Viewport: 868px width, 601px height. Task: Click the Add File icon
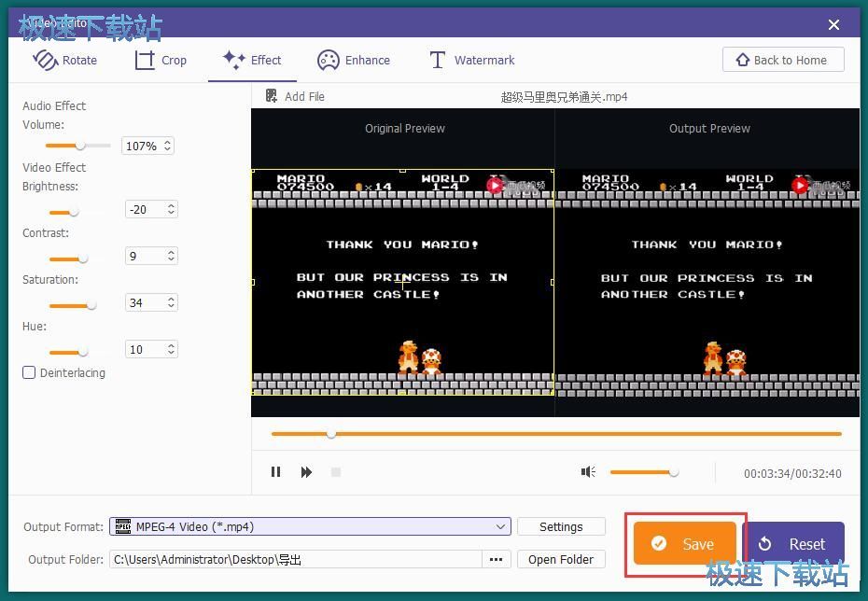click(272, 96)
